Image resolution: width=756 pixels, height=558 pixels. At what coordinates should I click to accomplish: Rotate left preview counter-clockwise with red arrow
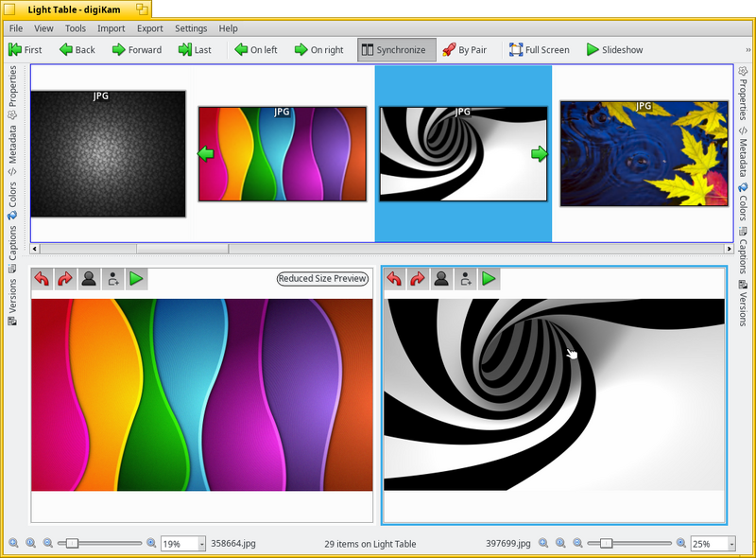[x=42, y=279]
